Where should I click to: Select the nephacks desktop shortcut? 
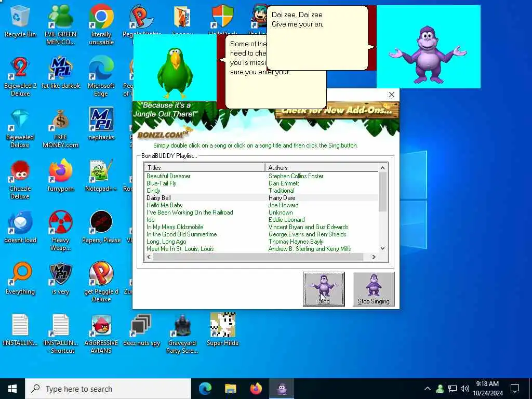pyautogui.click(x=101, y=124)
